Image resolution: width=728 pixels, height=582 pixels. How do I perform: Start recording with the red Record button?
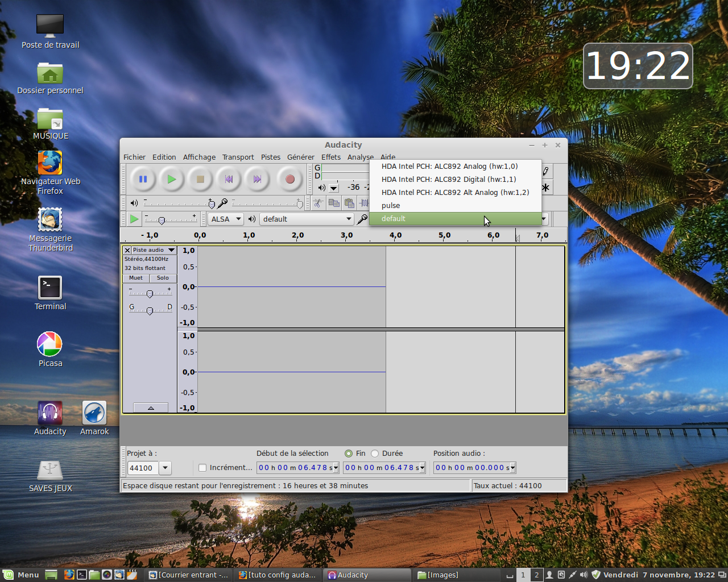pyautogui.click(x=289, y=179)
